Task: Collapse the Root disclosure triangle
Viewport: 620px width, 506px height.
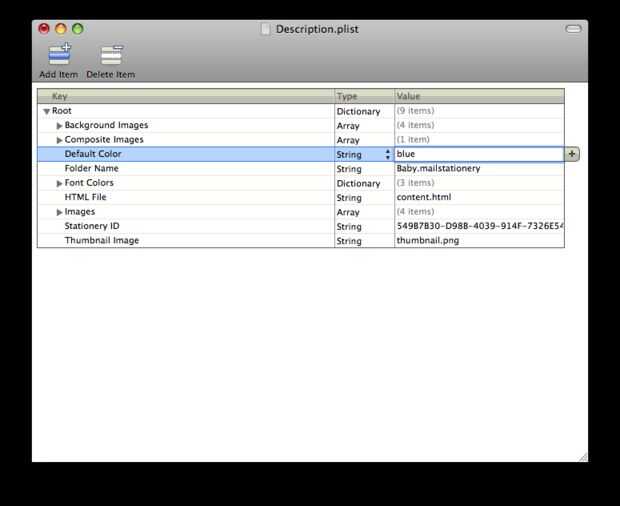Action: tap(47, 111)
